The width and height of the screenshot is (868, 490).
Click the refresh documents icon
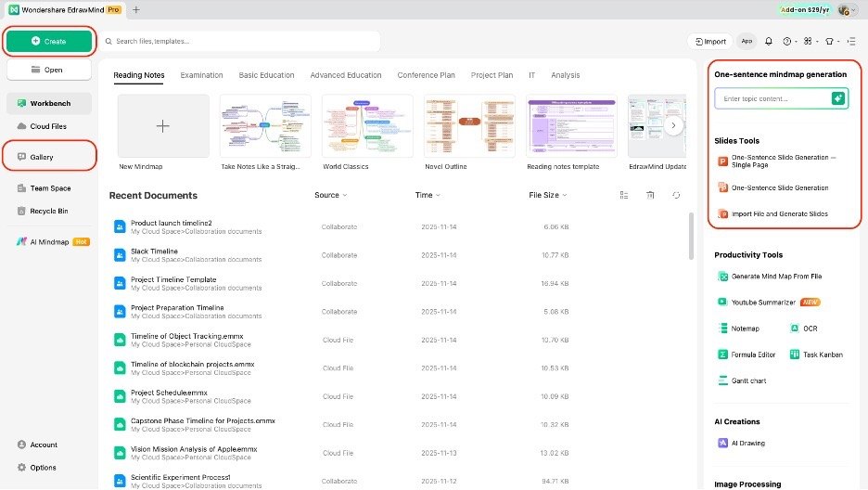tap(676, 195)
